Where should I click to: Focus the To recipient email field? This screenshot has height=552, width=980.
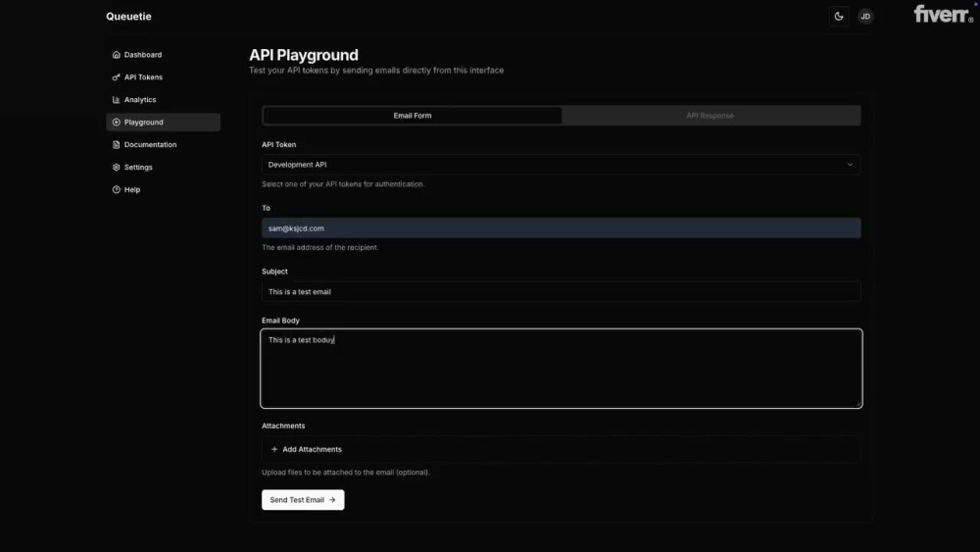[x=562, y=228]
